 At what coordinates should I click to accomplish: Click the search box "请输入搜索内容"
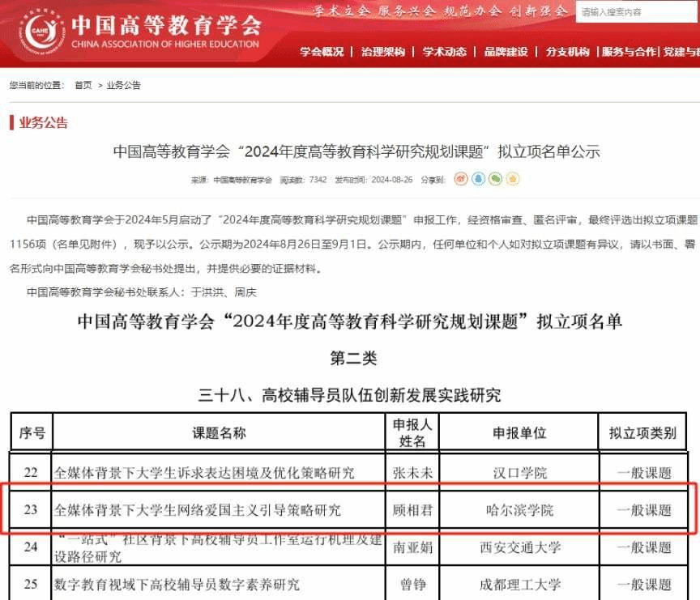[x=637, y=12]
